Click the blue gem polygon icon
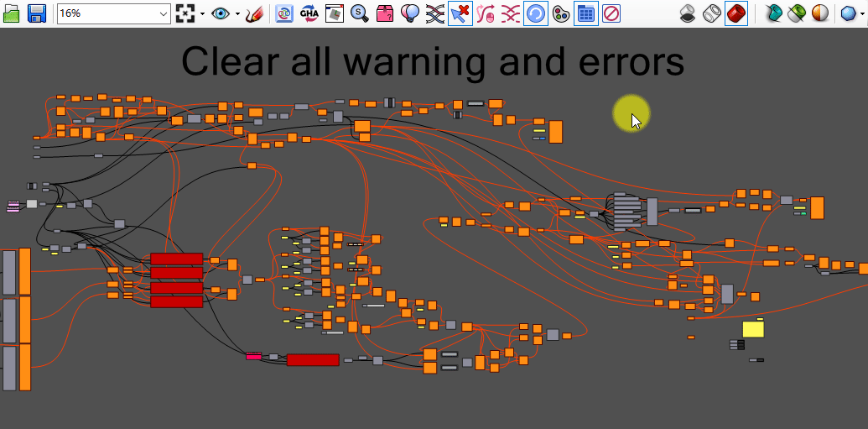This screenshot has width=868, height=429. point(848,13)
